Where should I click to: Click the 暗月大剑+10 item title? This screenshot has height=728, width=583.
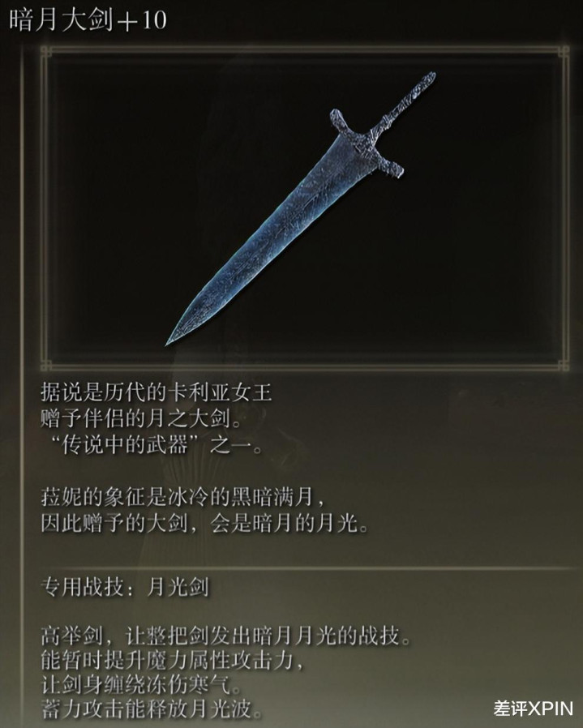pyautogui.click(x=88, y=20)
